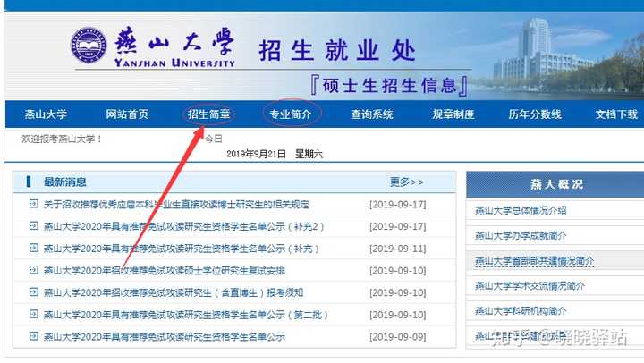Open 燕山大学科研机构简介 sidebar link
The image size is (644, 363).
[x=521, y=311]
